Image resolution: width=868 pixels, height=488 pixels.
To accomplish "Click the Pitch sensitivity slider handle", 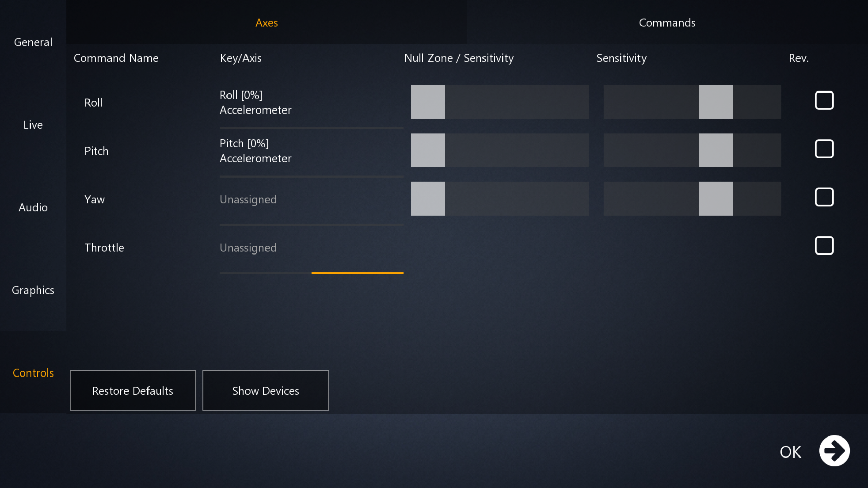I will click(x=716, y=150).
